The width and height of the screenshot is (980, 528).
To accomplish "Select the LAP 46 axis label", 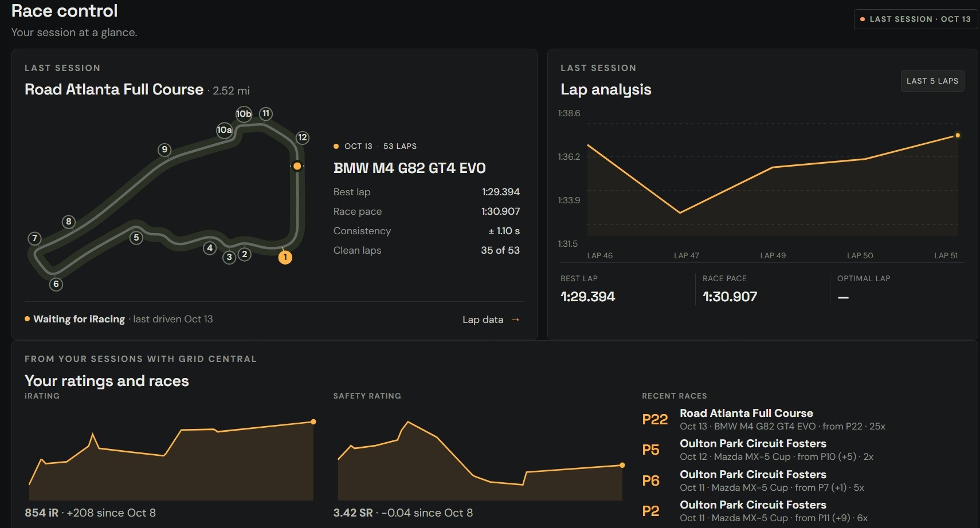I will coord(599,255).
